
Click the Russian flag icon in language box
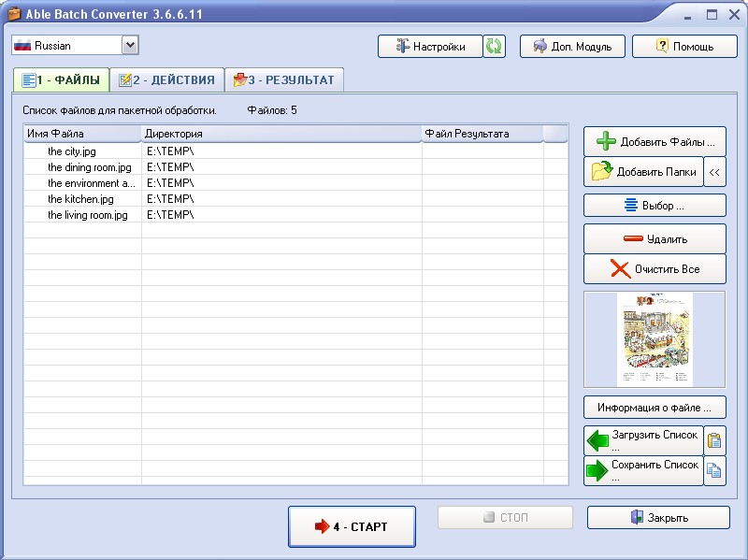[22, 46]
